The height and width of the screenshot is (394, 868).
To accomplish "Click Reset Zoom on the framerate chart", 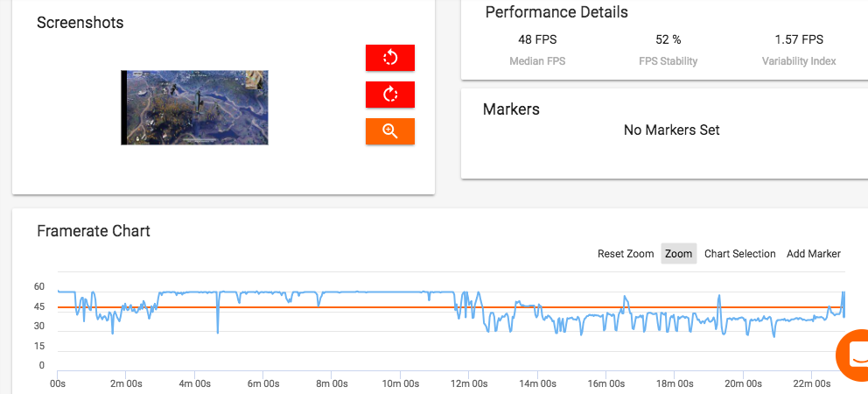I will click(626, 254).
